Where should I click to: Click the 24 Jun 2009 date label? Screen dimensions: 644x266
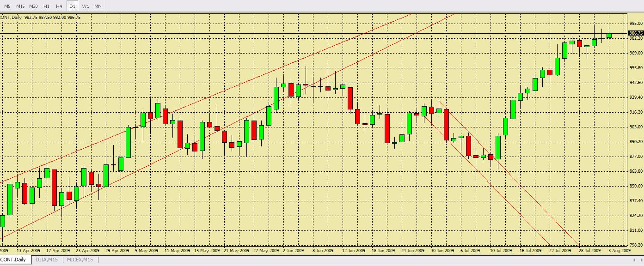coord(413,251)
